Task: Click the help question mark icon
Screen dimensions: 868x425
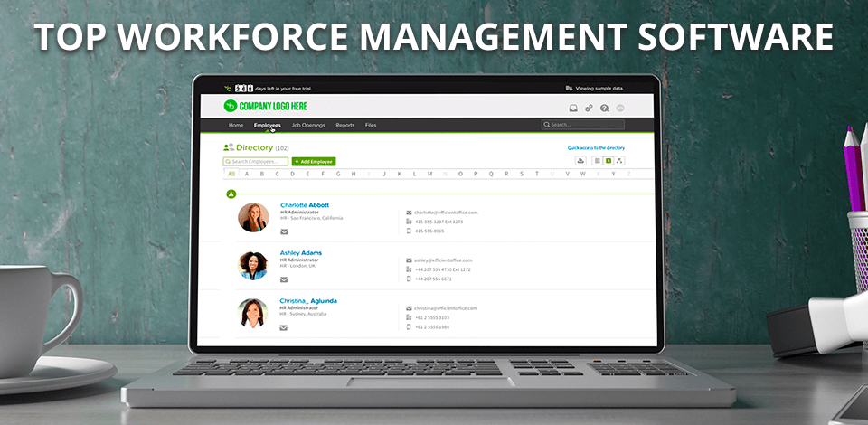Action: [605, 109]
